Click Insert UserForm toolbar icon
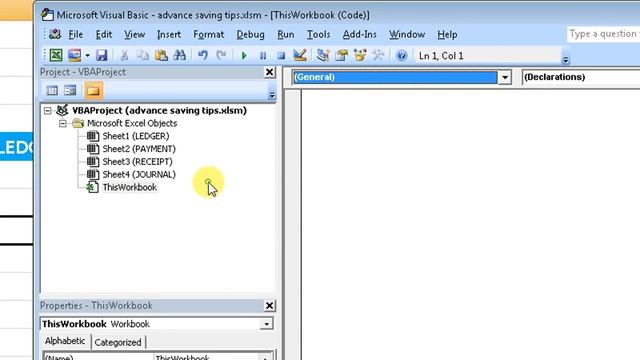 75,55
